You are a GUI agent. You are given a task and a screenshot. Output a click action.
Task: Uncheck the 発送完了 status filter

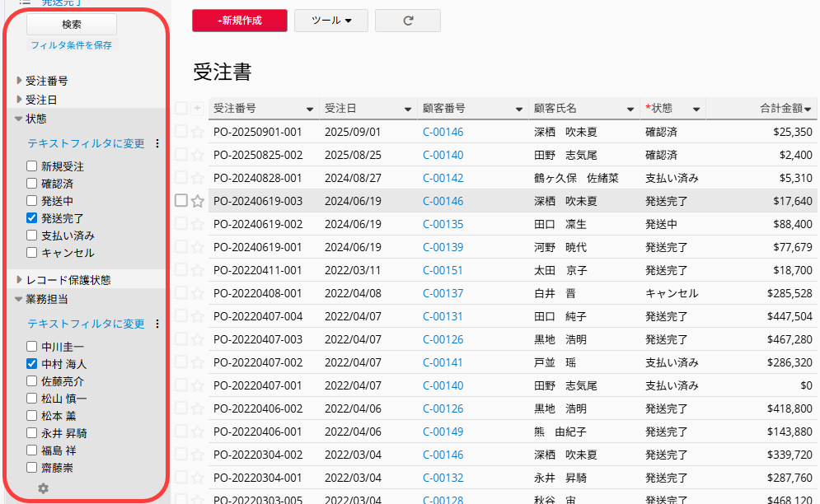[x=32, y=218]
